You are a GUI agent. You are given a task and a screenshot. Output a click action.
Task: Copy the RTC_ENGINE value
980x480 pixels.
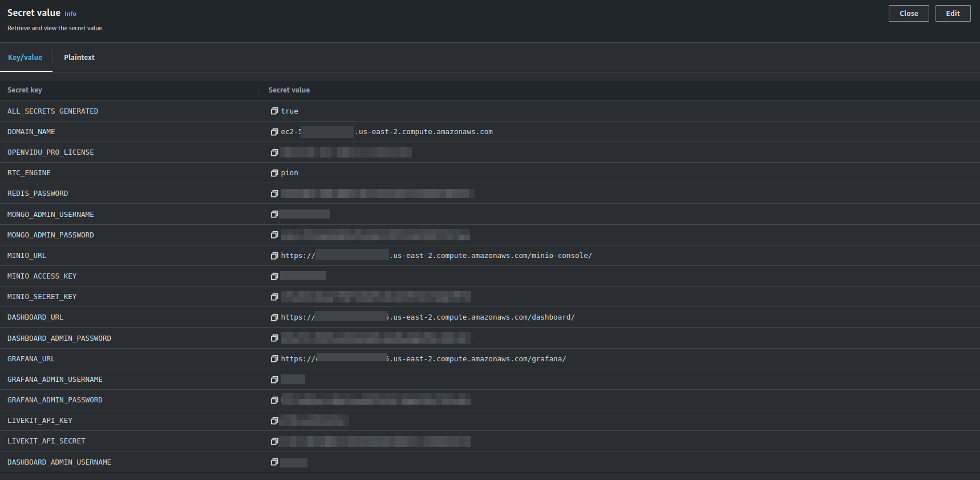point(274,173)
